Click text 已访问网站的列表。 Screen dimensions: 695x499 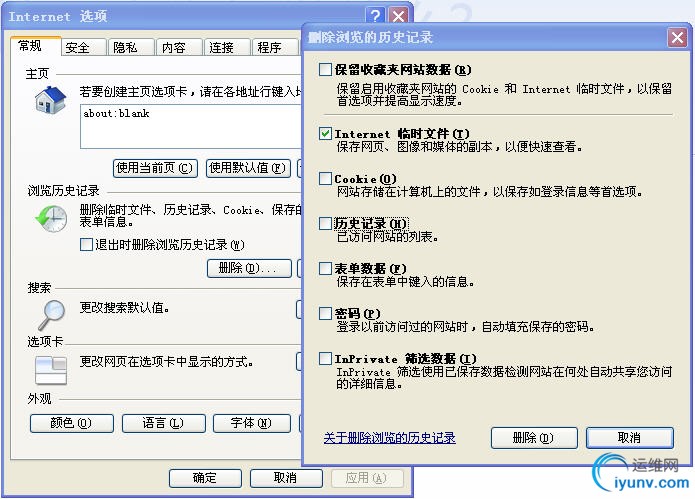(x=388, y=237)
